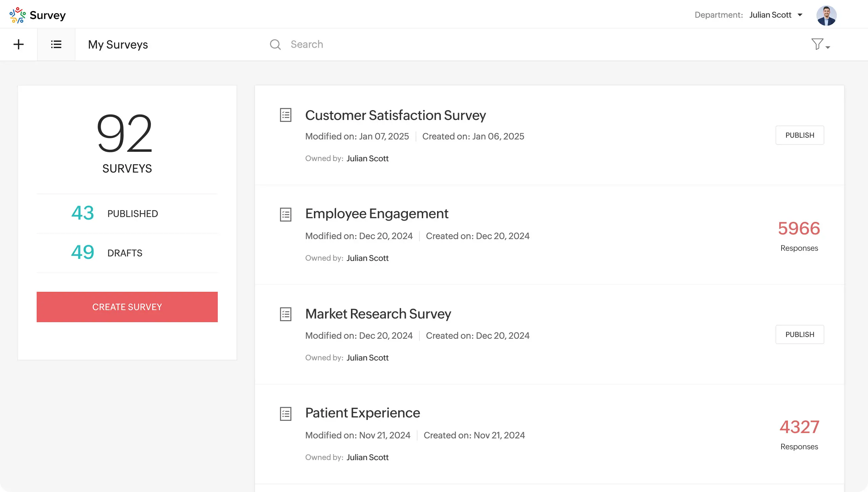
Task: Click the Customer Satisfaction Survey document icon
Action: click(x=285, y=115)
